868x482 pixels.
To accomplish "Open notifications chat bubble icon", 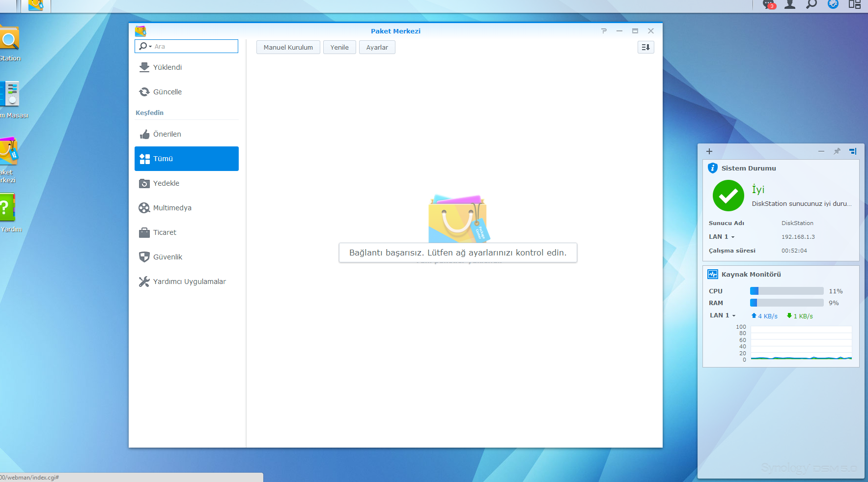I will (768, 5).
